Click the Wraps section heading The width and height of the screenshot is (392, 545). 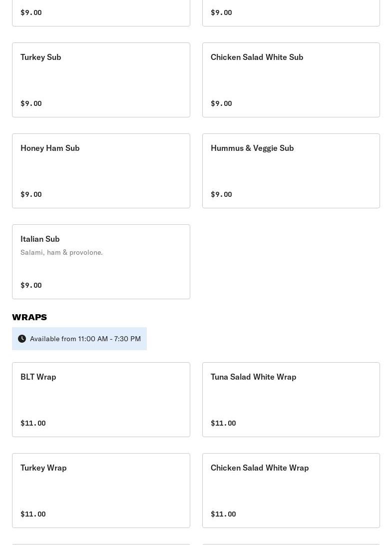[29, 317]
